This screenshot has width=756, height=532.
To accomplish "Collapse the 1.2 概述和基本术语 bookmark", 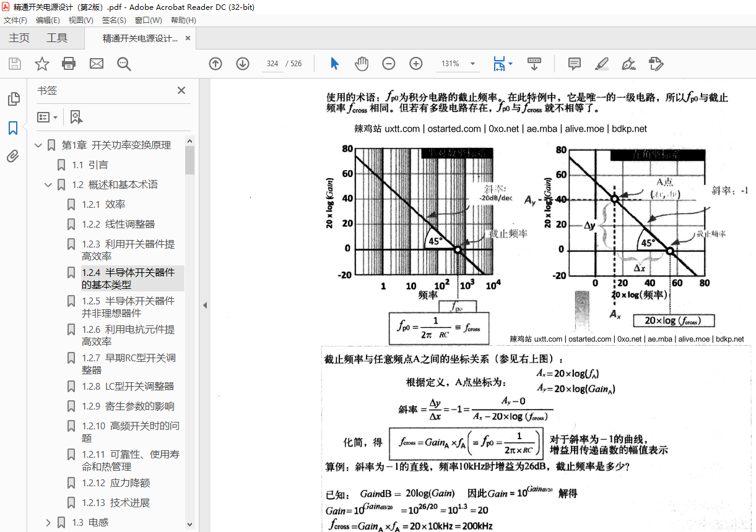I will pos(48,185).
